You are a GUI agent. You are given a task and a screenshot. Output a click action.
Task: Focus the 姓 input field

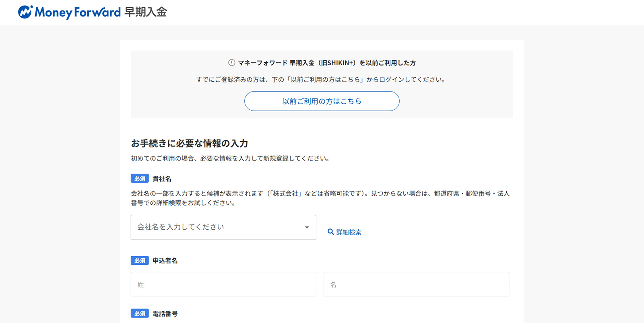(223, 284)
